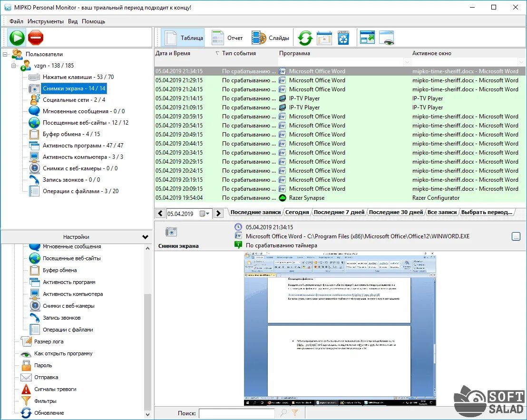Select the Все записи tab
527x420 pixels.
coord(442,212)
